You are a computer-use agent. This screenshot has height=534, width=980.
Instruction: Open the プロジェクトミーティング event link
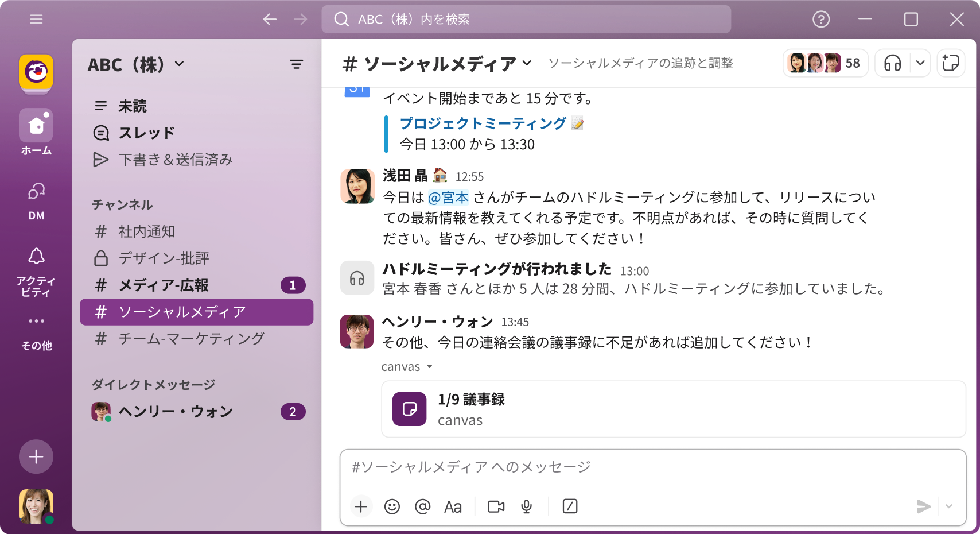(482, 123)
